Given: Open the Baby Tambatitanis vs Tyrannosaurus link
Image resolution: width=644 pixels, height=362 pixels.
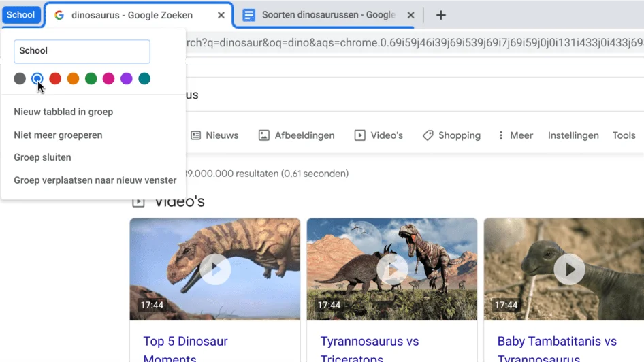Looking at the screenshot, I should 557,350.
